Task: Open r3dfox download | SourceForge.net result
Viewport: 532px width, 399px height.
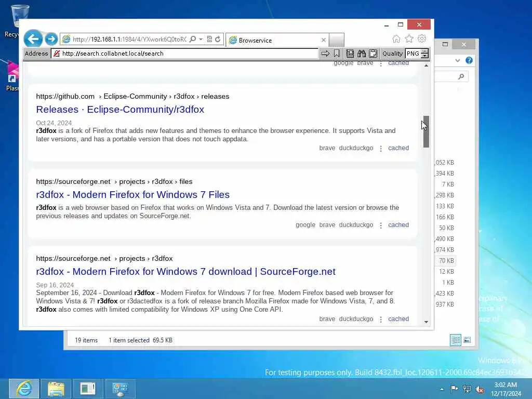Action: point(185,272)
